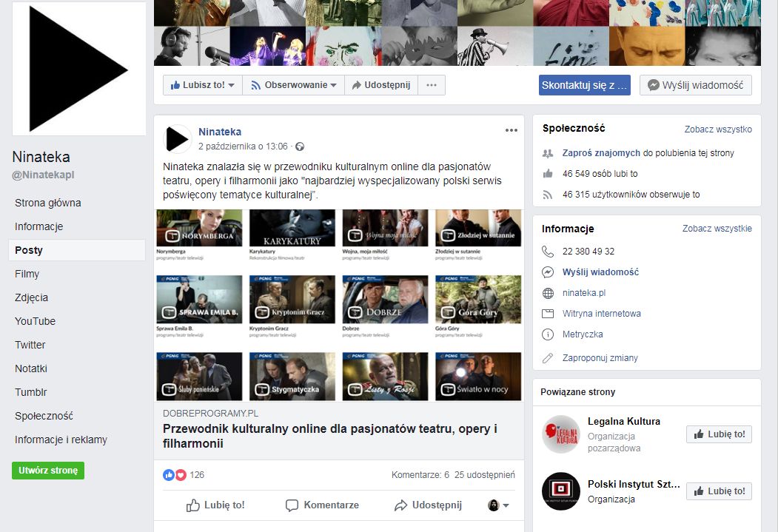Open the Metryczka link
Image resolution: width=778 pixels, height=532 pixels.
click(583, 334)
